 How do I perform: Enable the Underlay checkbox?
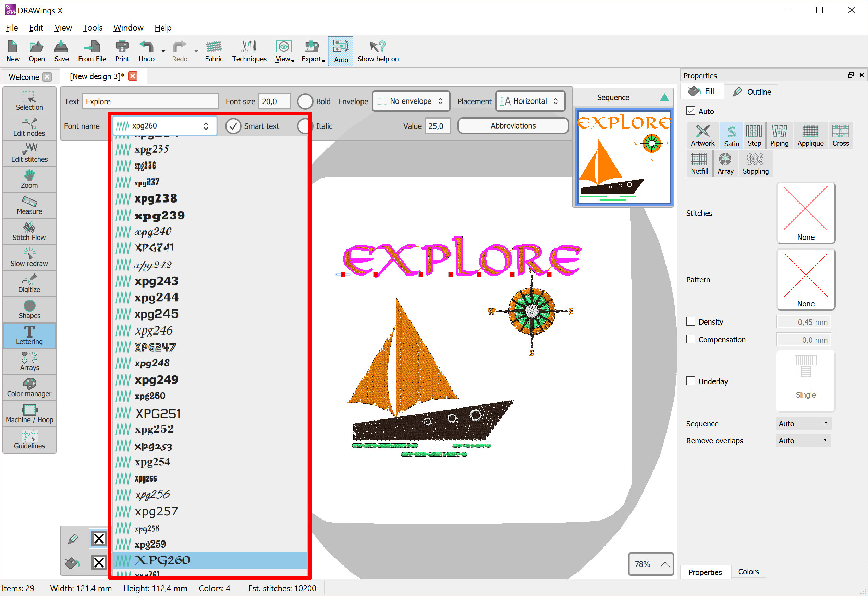coord(690,381)
